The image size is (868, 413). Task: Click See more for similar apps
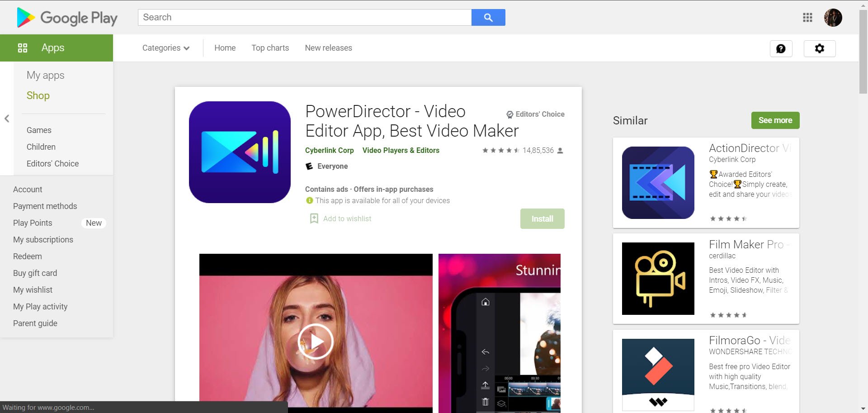pyautogui.click(x=775, y=120)
